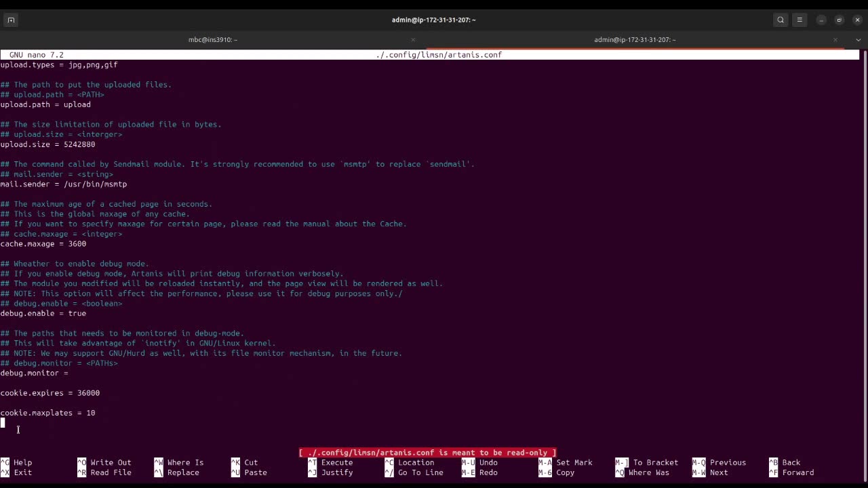Open the terminal search icon

coord(781,20)
